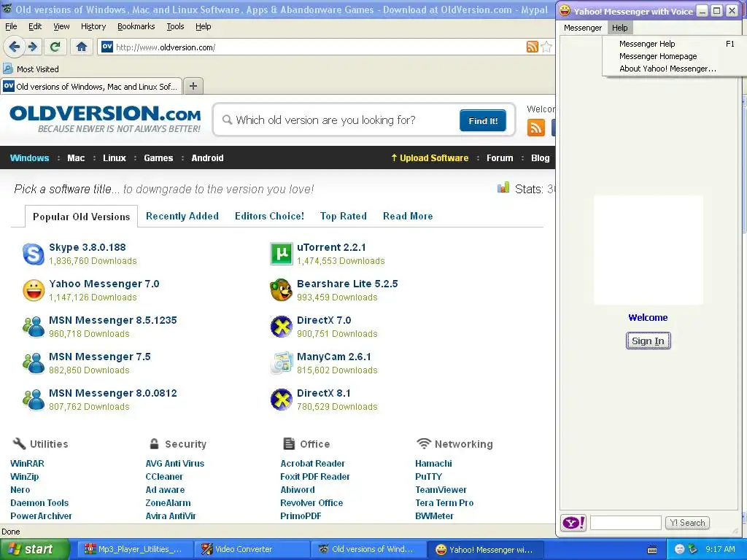Screen dimensions: 747x560
Task: Open the File menu in the browser
Action: point(11,26)
